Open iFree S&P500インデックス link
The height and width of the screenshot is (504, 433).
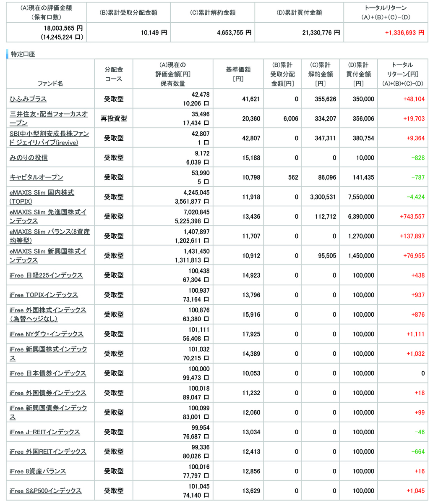(x=46, y=491)
